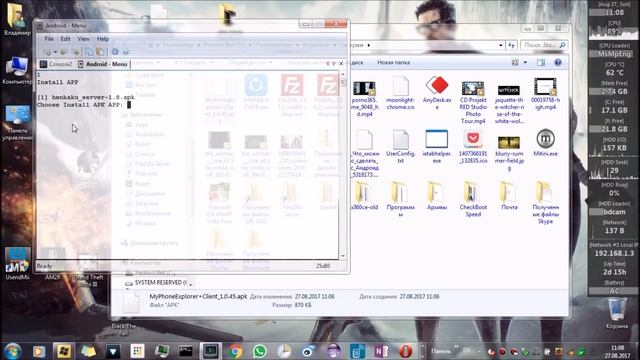Open the Help menu in console window
Screen dimensions: 640x360
(102, 39)
